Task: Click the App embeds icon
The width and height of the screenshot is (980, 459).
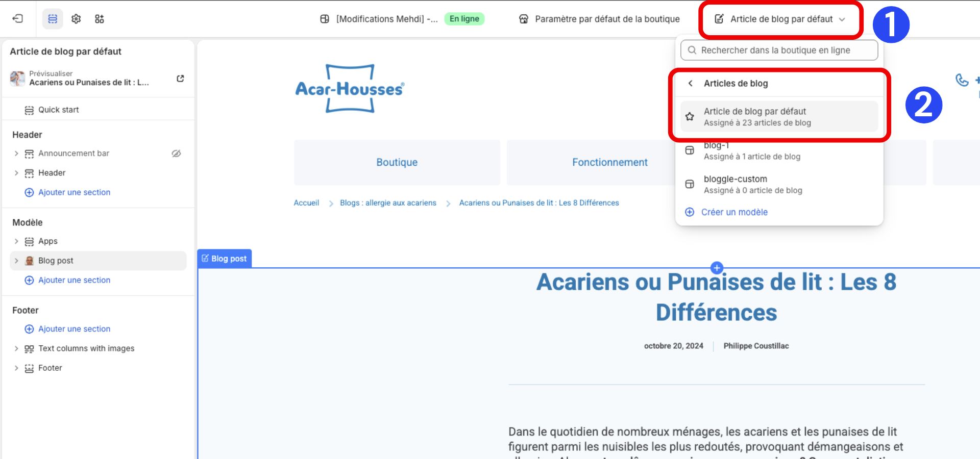Action: [x=100, y=18]
